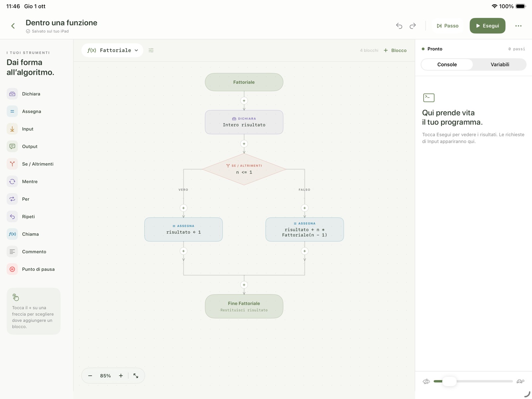Add block on the VERO branch top
The image size is (532, 399).
pyautogui.click(x=184, y=208)
